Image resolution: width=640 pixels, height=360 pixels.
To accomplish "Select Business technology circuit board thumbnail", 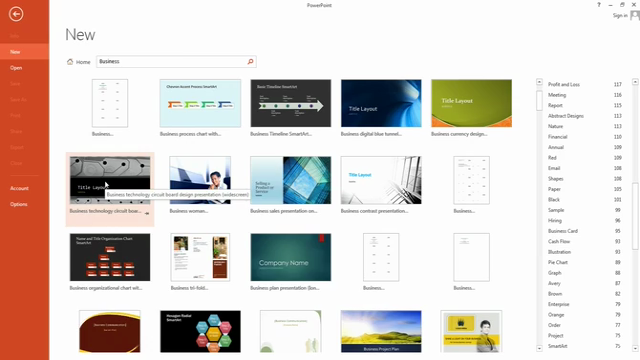I will click(x=110, y=180).
